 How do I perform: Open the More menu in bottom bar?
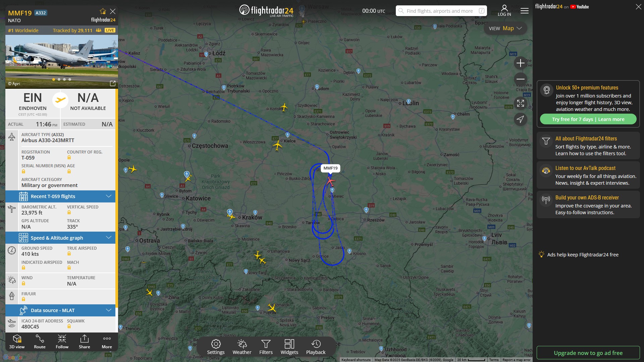pyautogui.click(x=107, y=342)
